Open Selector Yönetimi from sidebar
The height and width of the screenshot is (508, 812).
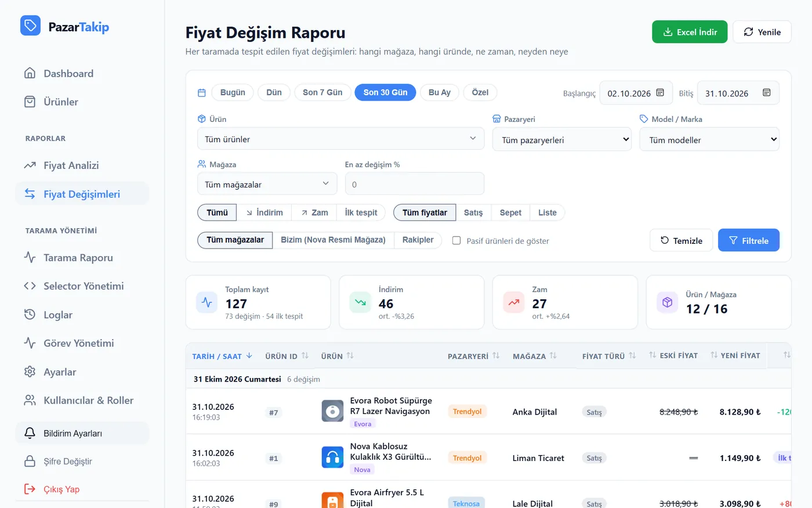point(82,286)
